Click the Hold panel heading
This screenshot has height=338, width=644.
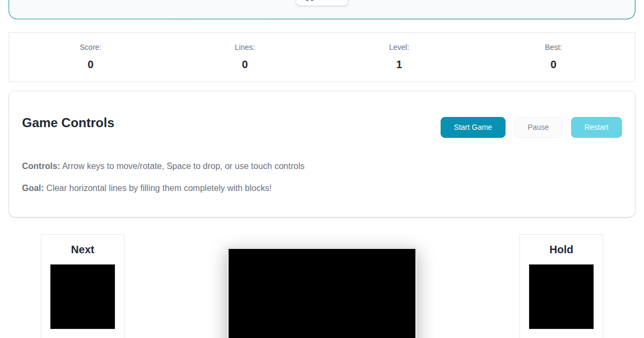coord(561,249)
